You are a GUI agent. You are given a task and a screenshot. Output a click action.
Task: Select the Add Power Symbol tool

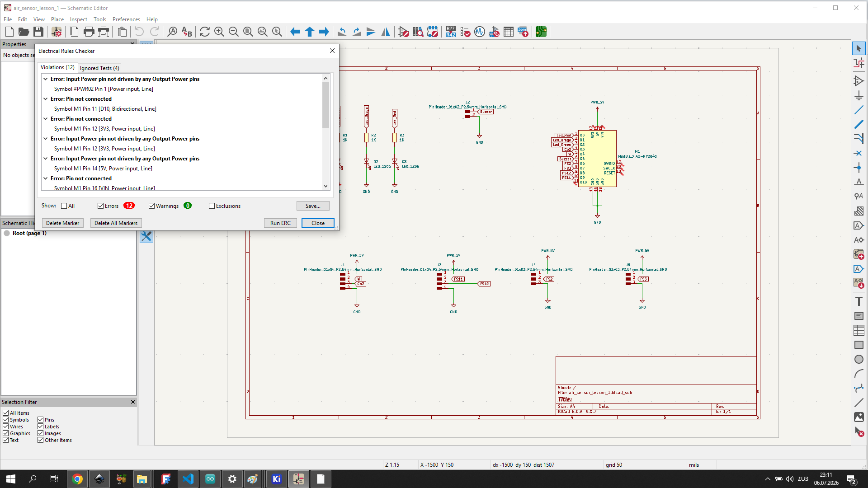pyautogui.click(x=859, y=95)
